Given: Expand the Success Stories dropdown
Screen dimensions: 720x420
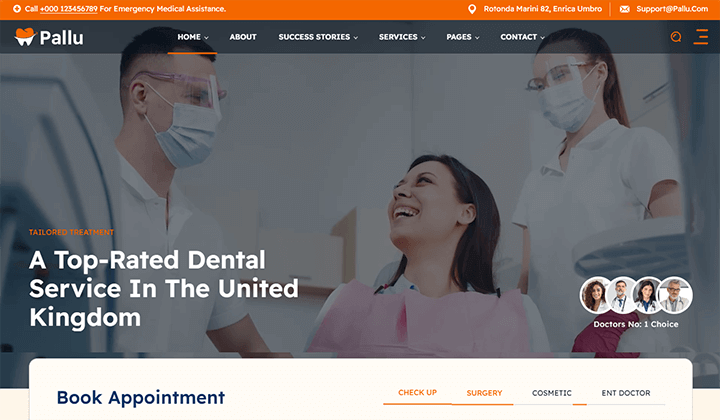Looking at the screenshot, I should click(318, 37).
